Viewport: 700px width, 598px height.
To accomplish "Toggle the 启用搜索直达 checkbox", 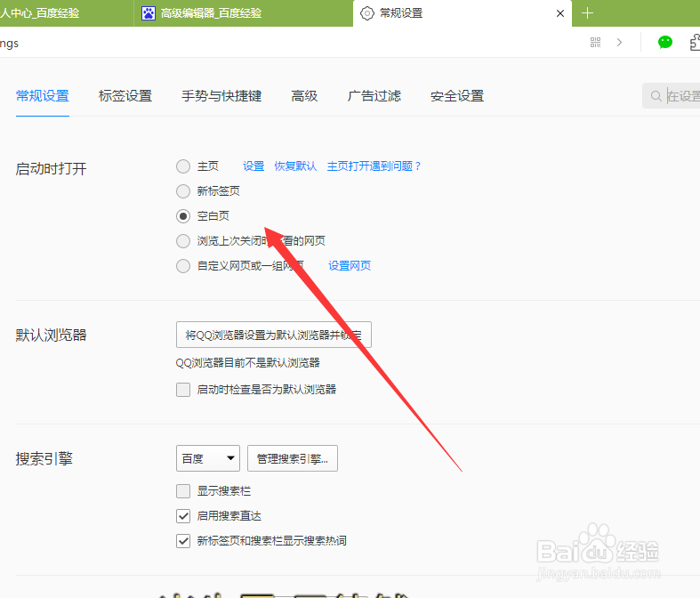I will click(x=183, y=516).
